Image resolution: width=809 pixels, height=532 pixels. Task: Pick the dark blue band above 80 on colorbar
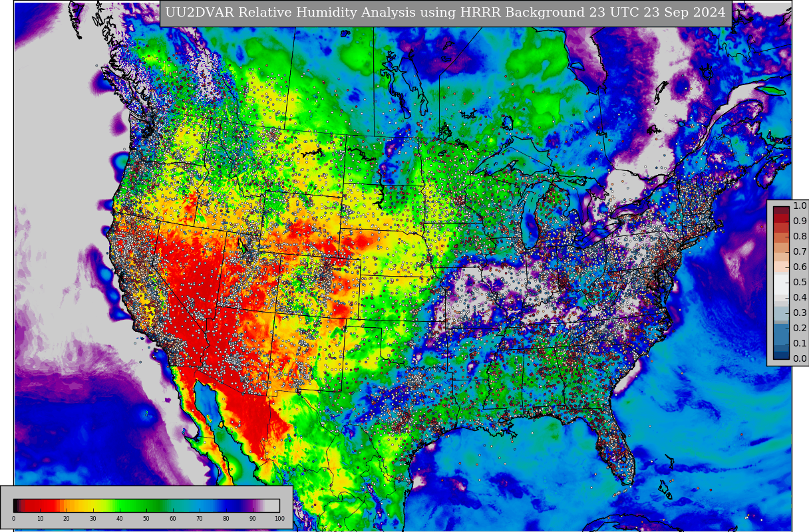(x=226, y=505)
